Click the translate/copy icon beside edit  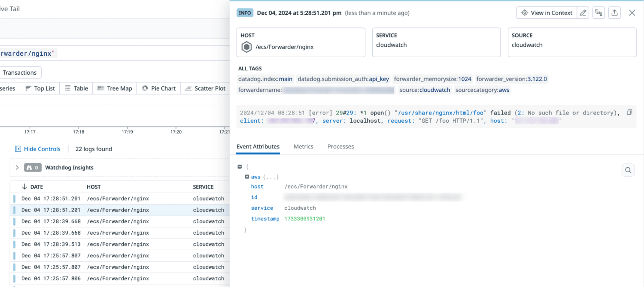pos(599,13)
